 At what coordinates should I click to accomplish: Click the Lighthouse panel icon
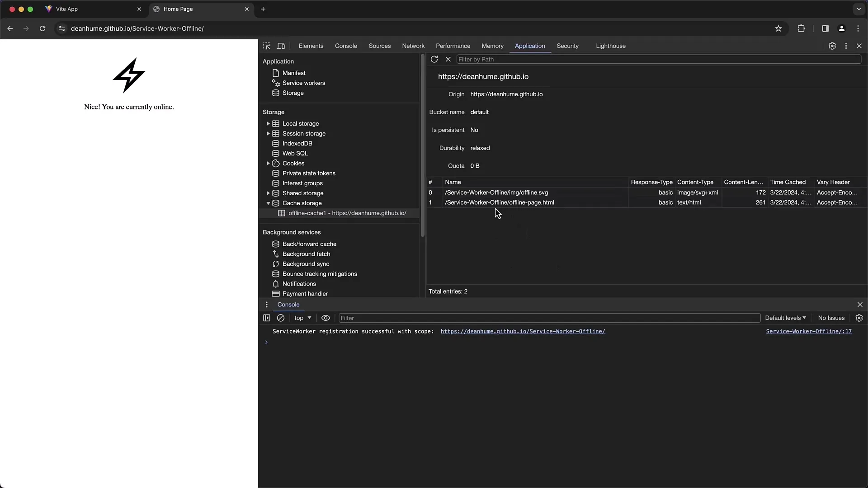[610, 45]
